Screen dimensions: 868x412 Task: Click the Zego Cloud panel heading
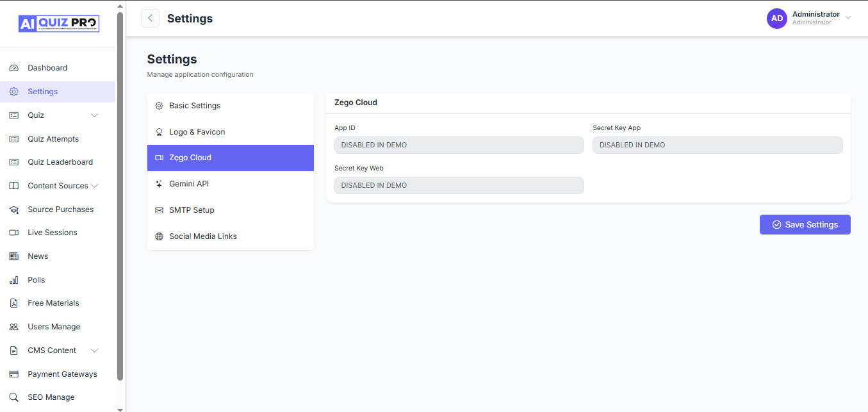[x=356, y=103]
